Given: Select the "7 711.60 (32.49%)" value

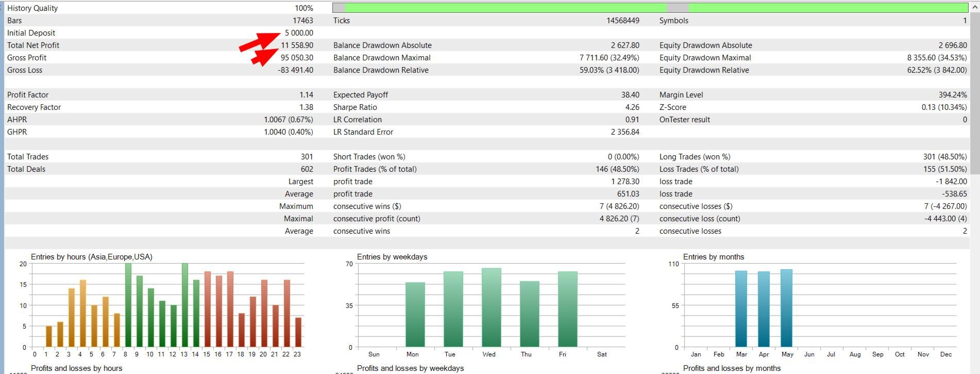Looking at the screenshot, I should [x=610, y=58].
